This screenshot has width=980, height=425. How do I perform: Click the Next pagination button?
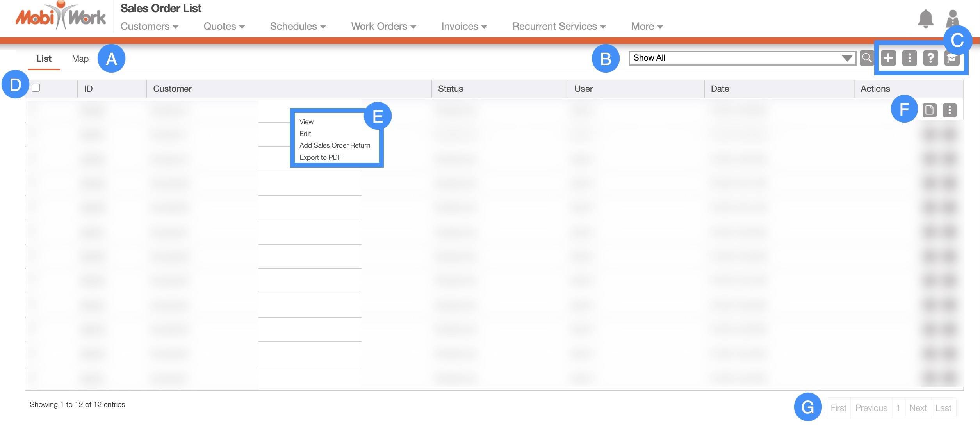coord(918,408)
